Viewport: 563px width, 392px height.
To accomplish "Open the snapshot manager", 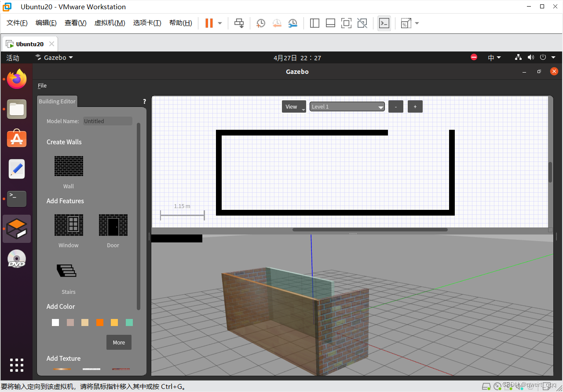I will point(292,23).
